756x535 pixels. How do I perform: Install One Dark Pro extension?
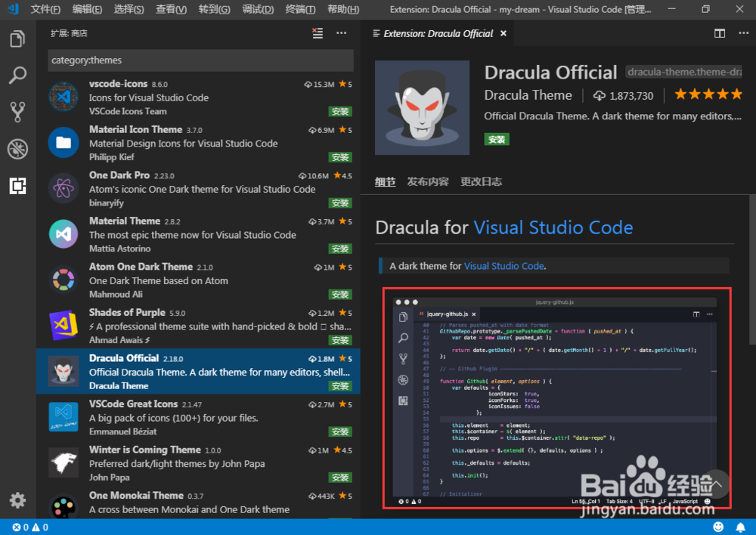pyautogui.click(x=340, y=203)
